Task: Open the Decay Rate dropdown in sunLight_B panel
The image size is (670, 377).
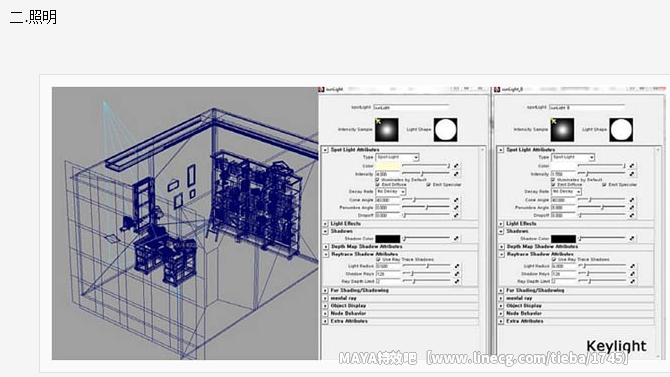Action: pos(566,191)
